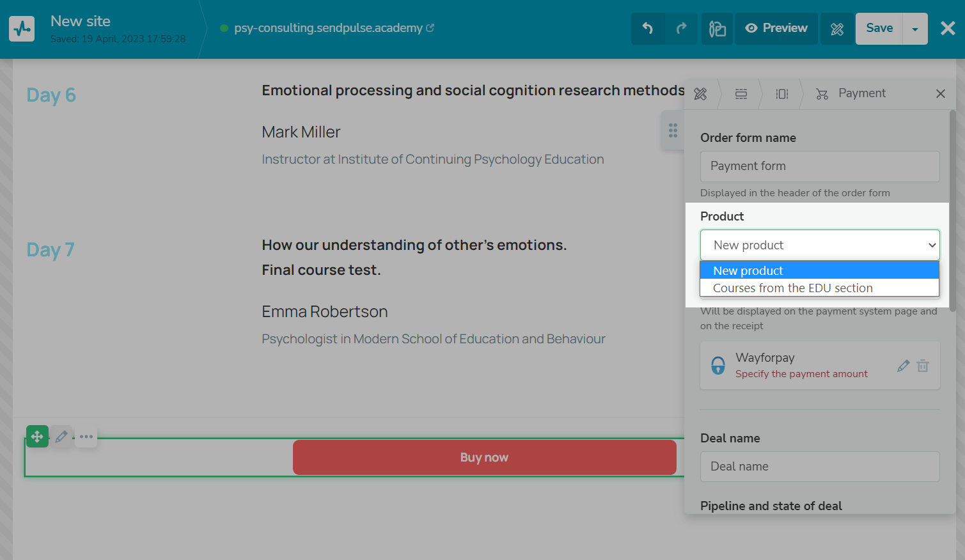965x560 pixels.
Task: Click the red Buy now button
Action: [x=484, y=458]
